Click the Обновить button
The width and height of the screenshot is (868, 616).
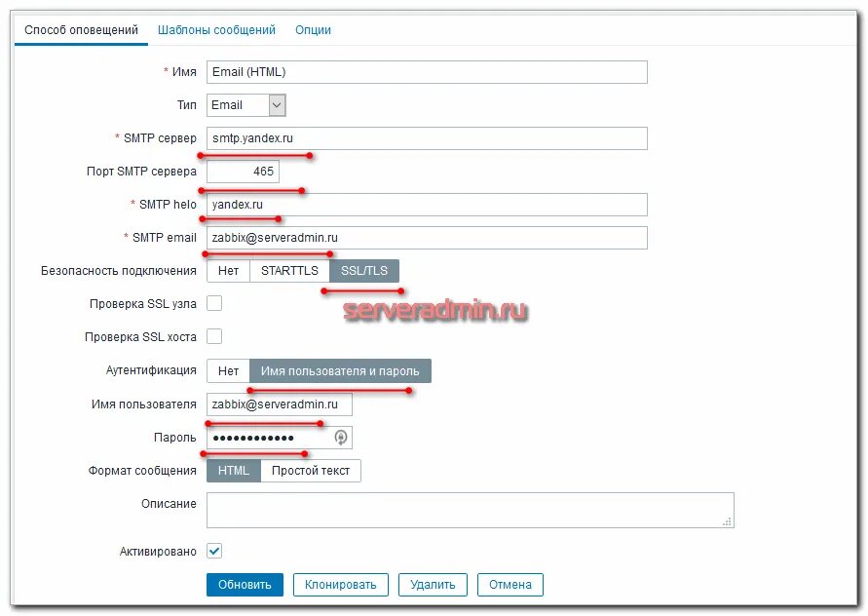click(245, 585)
